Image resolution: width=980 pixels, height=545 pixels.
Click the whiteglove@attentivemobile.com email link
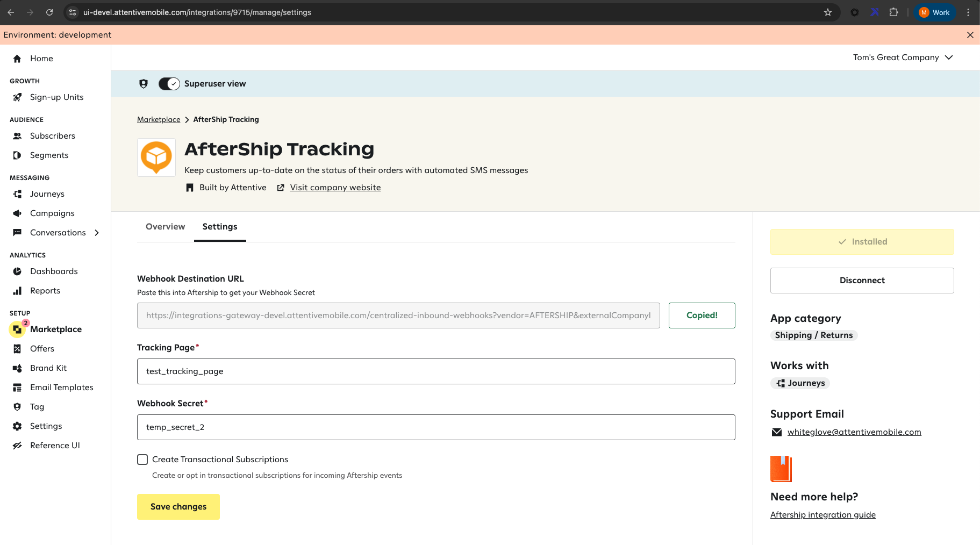point(854,432)
